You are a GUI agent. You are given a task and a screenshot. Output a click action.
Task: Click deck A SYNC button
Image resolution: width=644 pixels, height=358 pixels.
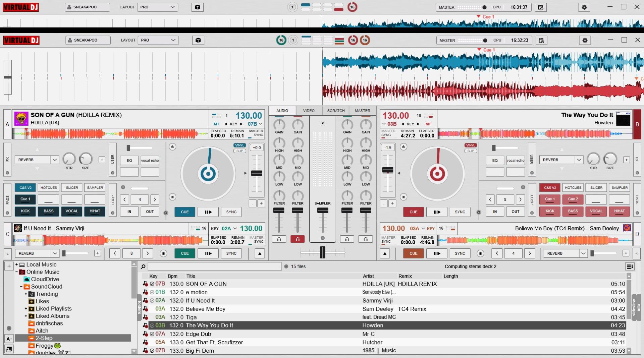coord(231,212)
